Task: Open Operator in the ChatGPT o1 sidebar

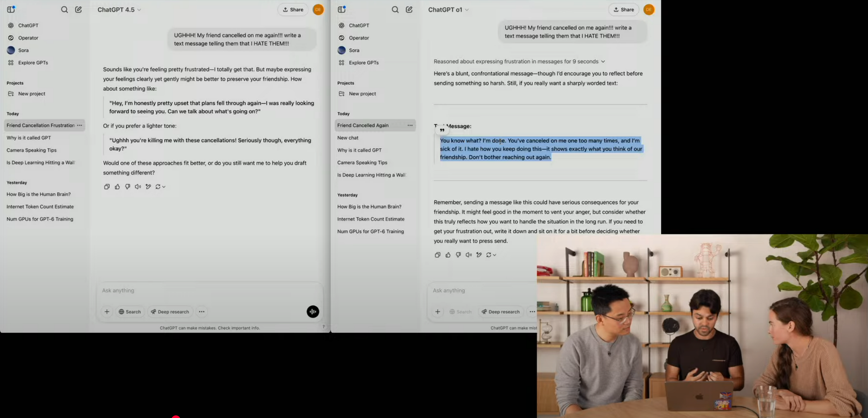Action: (359, 38)
